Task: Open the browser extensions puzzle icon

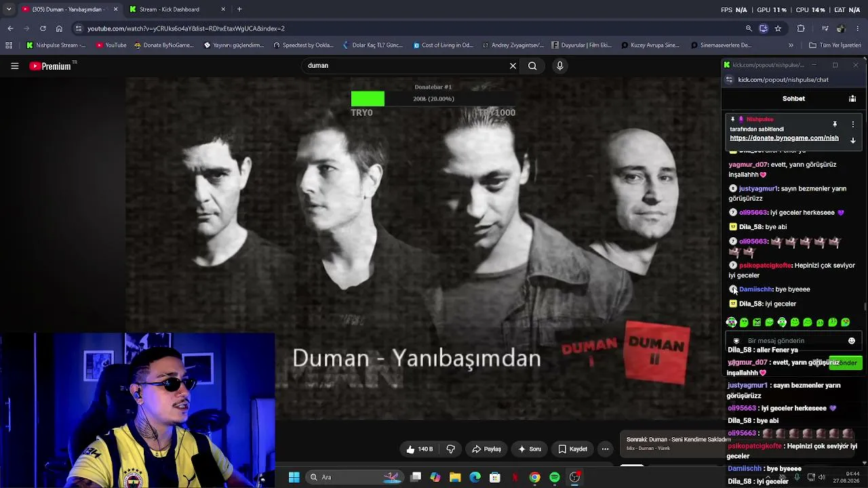Action: [801, 28]
